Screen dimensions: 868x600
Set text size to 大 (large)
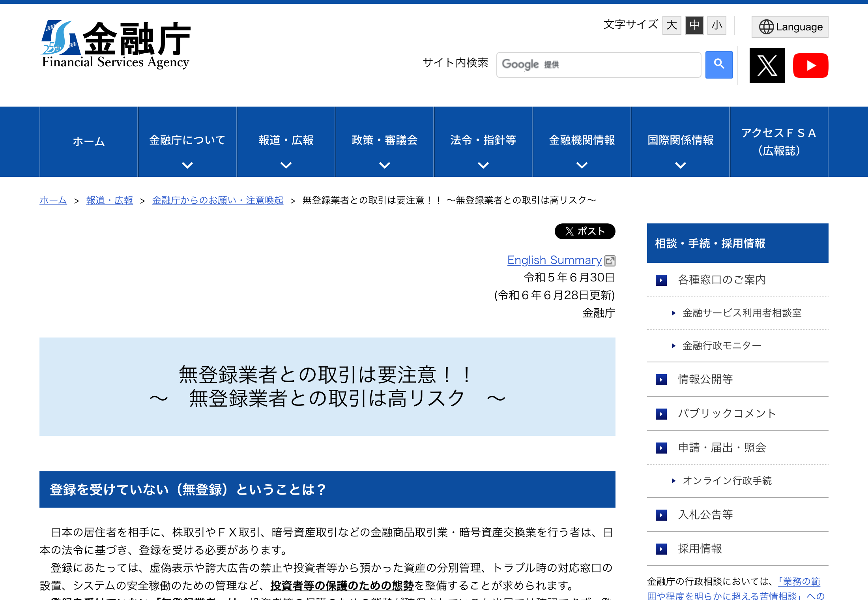point(672,25)
